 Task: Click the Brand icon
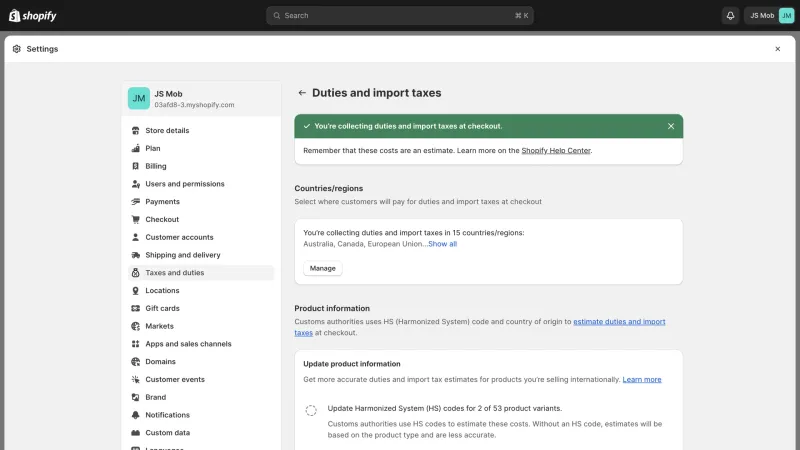click(135, 397)
